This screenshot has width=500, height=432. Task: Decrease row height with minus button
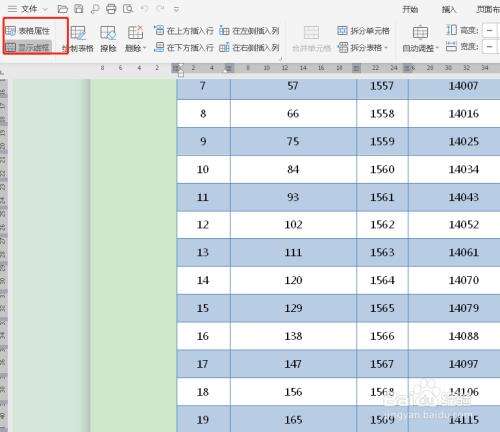pyautogui.click(x=489, y=31)
